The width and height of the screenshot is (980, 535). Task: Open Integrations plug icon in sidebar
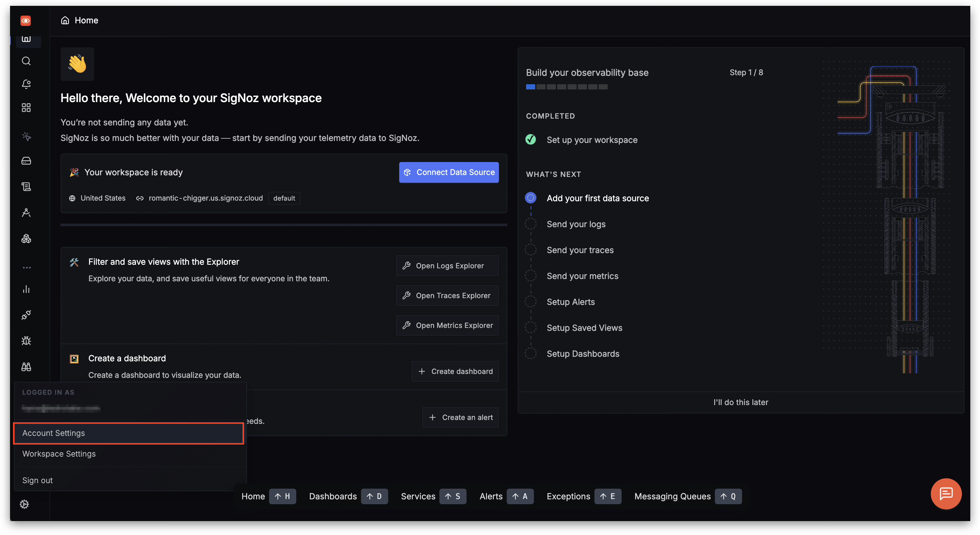pyautogui.click(x=26, y=315)
